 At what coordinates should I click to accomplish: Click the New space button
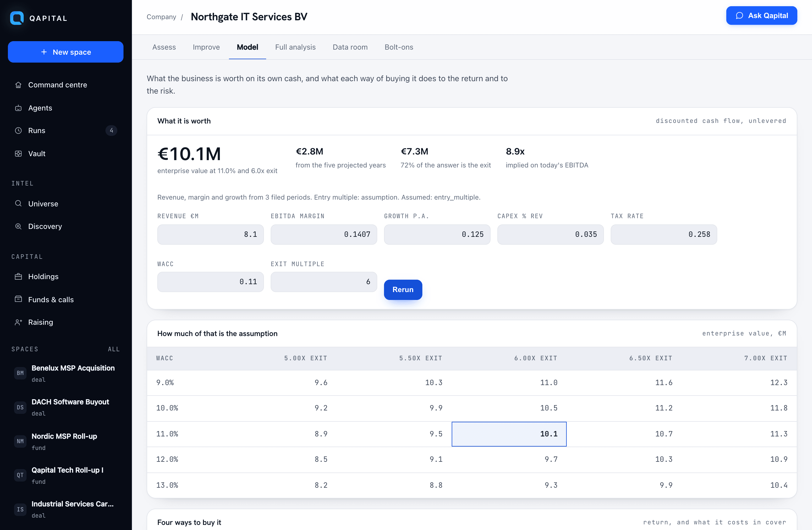[65, 52]
